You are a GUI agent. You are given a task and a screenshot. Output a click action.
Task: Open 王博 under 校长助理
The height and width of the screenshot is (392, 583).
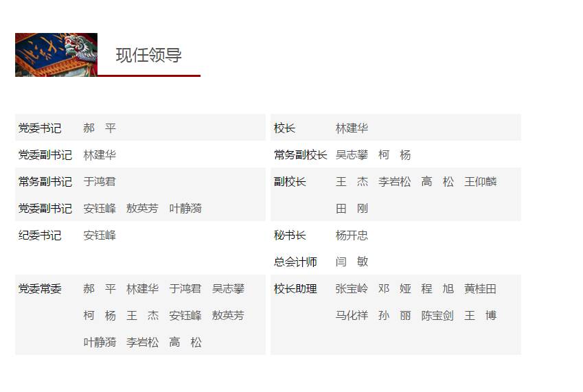click(x=480, y=316)
